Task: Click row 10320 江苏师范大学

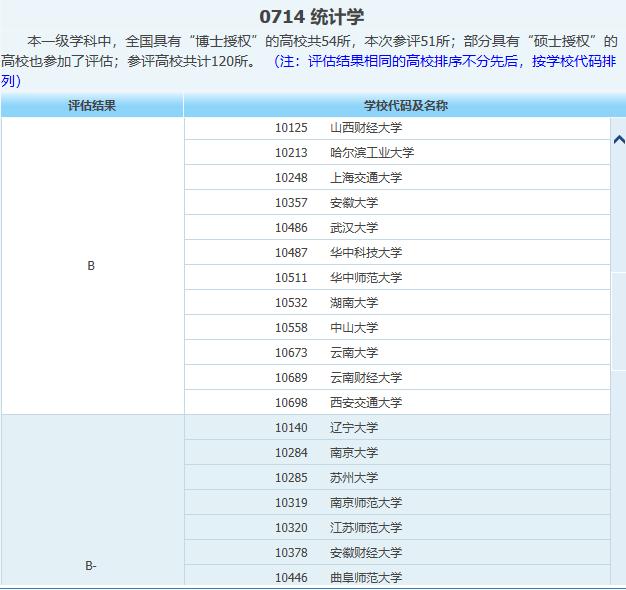Action: 397,528
